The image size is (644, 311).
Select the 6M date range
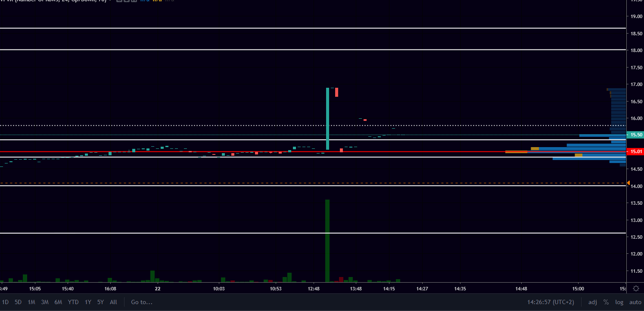(58, 302)
